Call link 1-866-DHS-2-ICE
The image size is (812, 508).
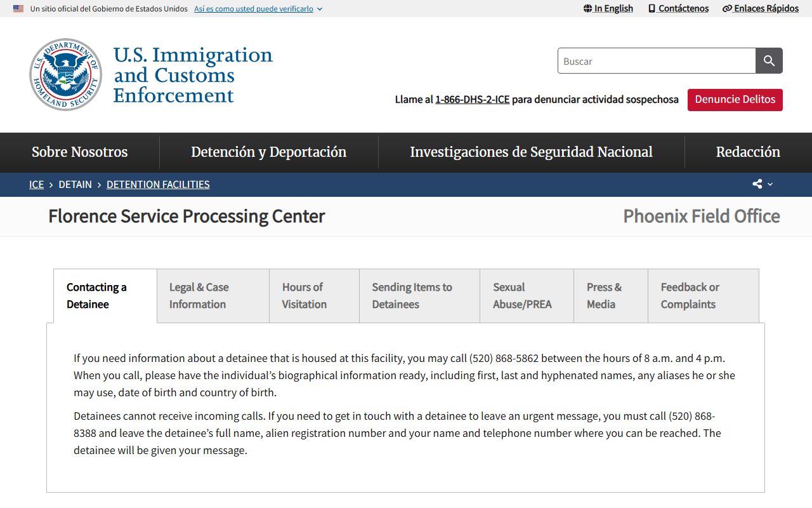pyautogui.click(x=473, y=100)
